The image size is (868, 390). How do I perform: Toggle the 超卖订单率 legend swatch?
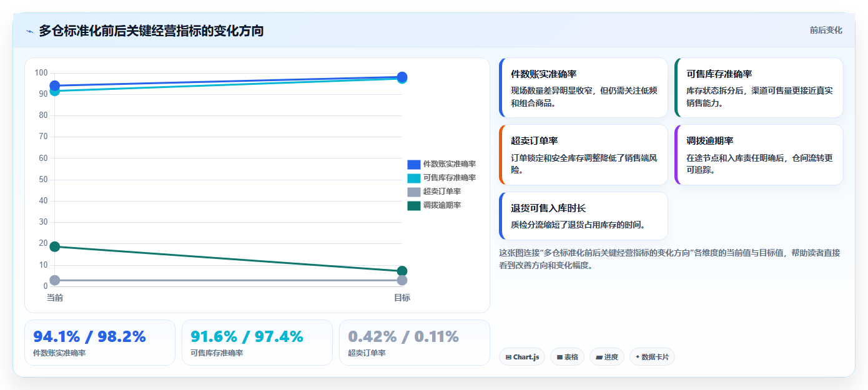[414, 192]
